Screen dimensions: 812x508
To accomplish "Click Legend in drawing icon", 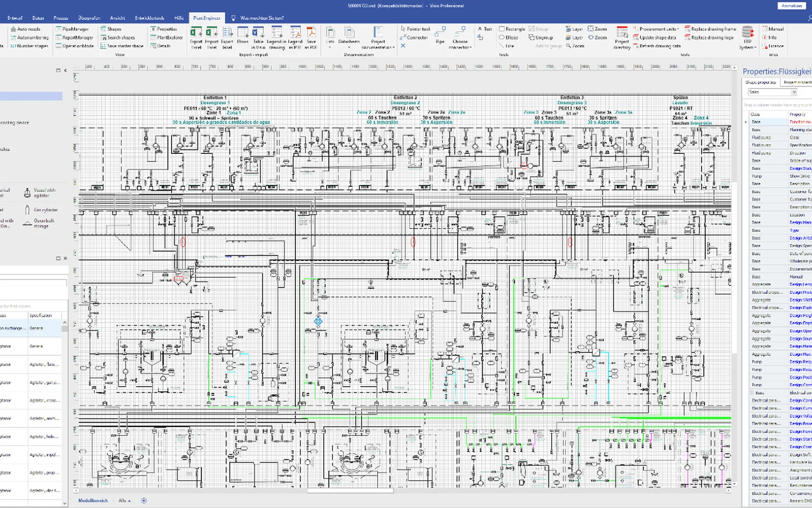I will click(277, 38).
